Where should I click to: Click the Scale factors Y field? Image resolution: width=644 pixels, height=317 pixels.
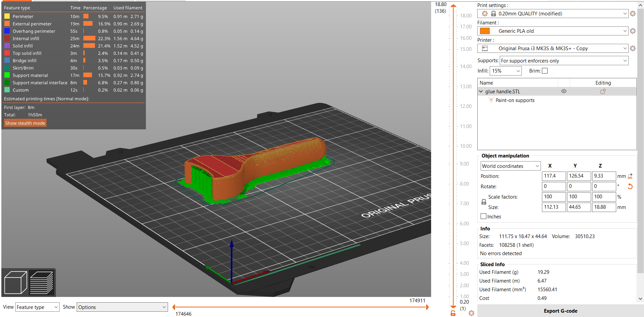(x=579, y=197)
